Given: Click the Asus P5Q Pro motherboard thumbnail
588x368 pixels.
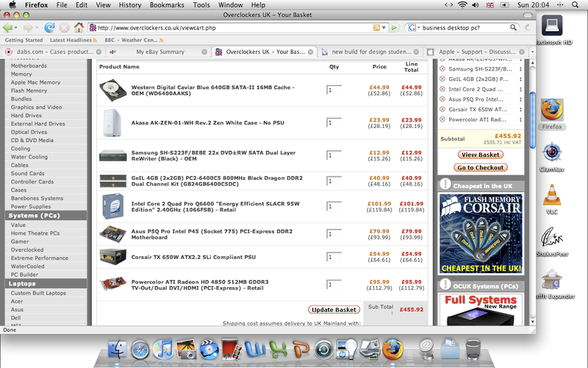Looking at the screenshot, I should [x=112, y=234].
